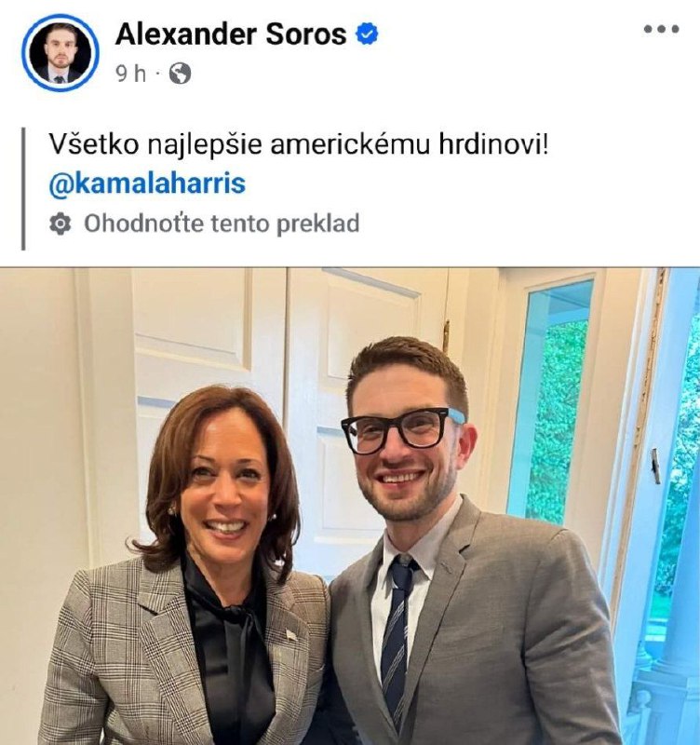The height and width of the screenshot is (745, 700).
Task: Open the attached photo in full view
Action: (x=350, y=506)
